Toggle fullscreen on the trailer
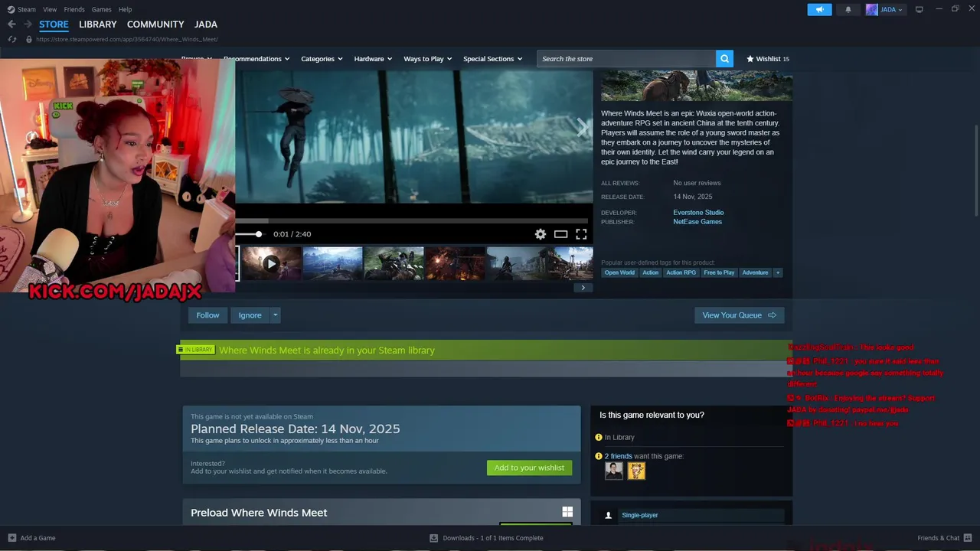Screen dimensions: 980x551 click(581, 234)
